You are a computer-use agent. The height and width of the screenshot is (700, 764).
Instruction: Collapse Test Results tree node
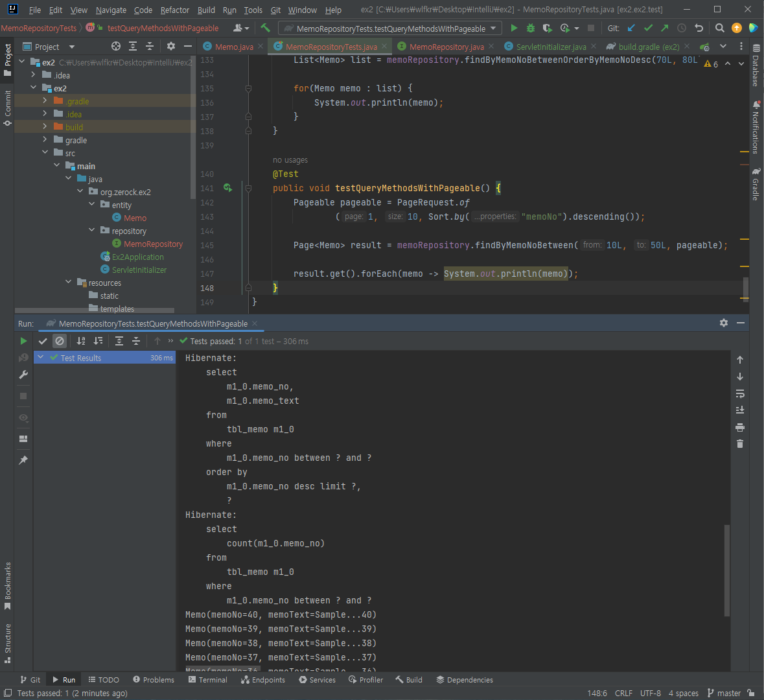click(x=41, y=357)
